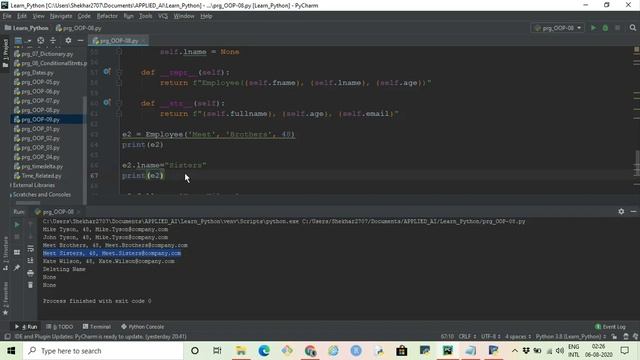This screenshot has width=640, height=360.
Task: Click the green Run button in top toolbar
Action: (x=593, y=28)
